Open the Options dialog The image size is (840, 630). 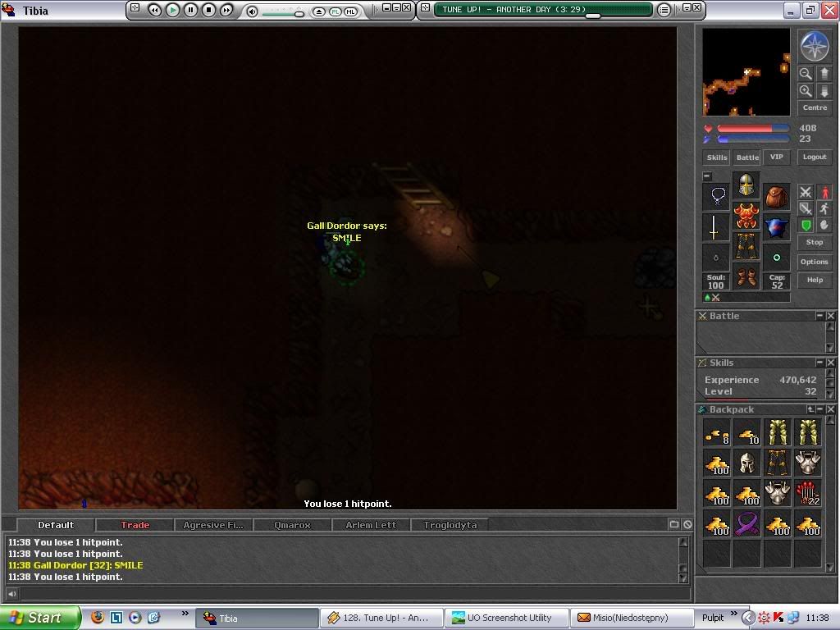point(815,262)
